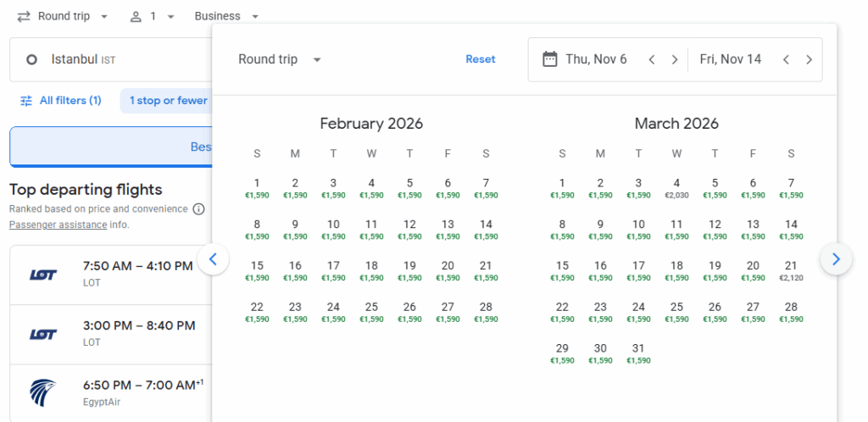
Task: Select March 4 priced at €2,030
Action: click(676, 188)
